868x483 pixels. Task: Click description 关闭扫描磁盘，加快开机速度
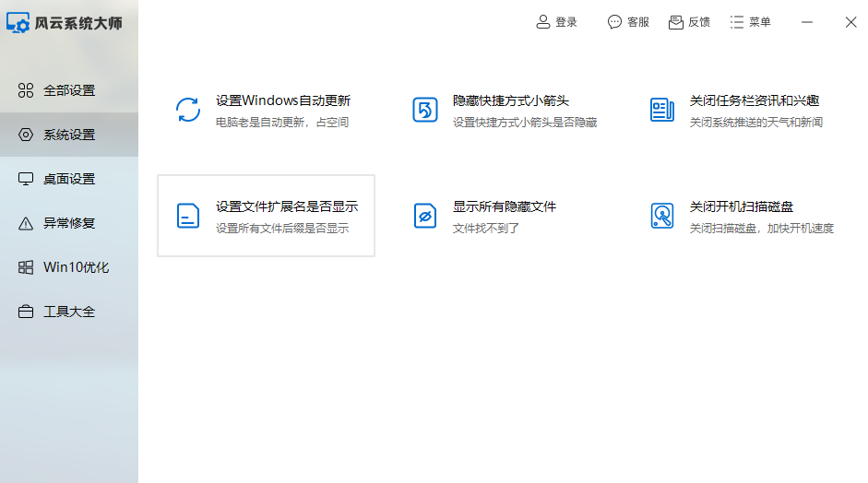point(762,229)
